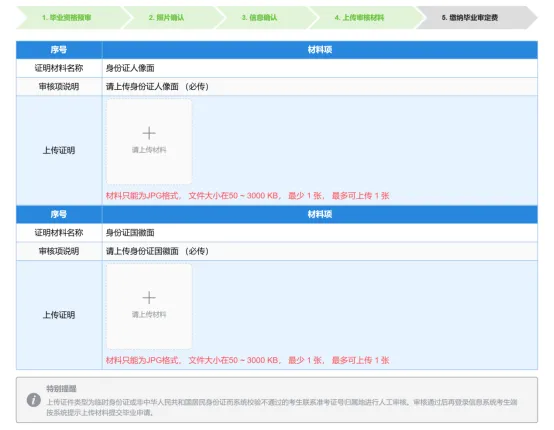The height and width of the screenshot is (430, 554).
Task: Click plus icon to upload 身份证人像面
Action: click(149, 133)
